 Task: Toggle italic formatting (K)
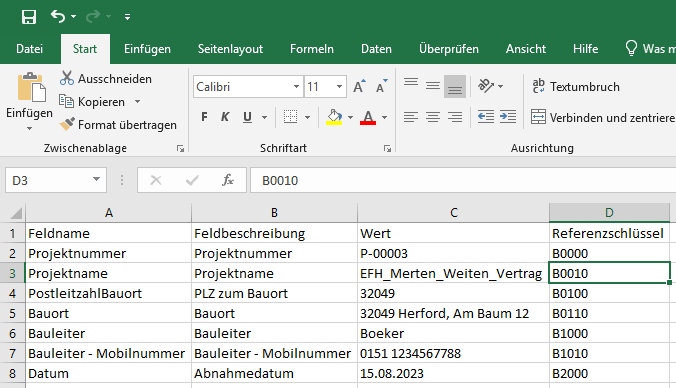tap(225, 117)
